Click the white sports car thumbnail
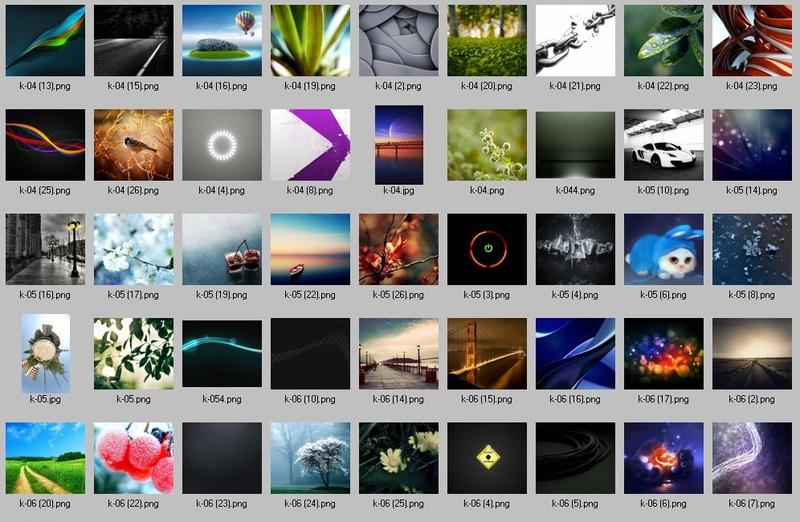The height and width of the screenshot is (522, 800). tap(663, 145)
